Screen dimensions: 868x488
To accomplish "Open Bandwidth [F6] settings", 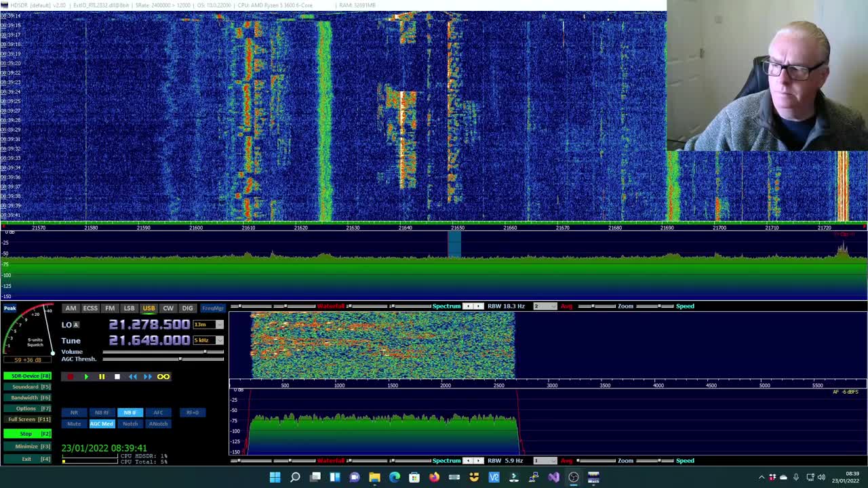I will 27,398.
